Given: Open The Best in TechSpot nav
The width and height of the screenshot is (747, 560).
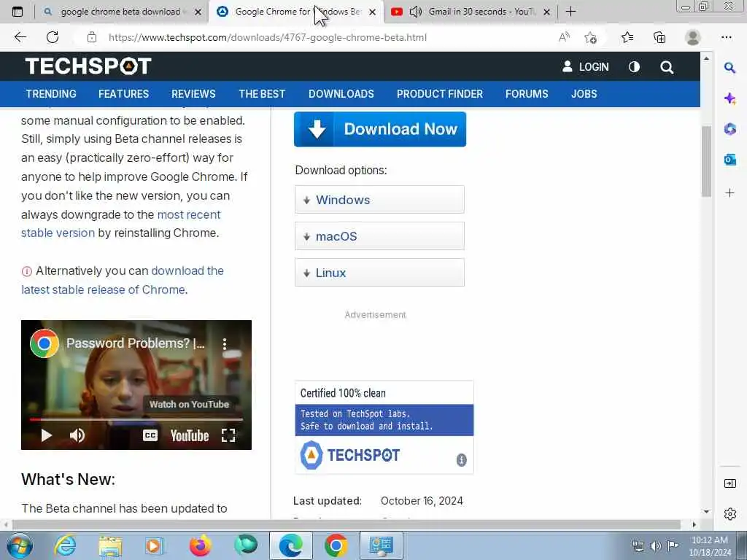Looking at the screenshot, I should (x=262, y=94).
